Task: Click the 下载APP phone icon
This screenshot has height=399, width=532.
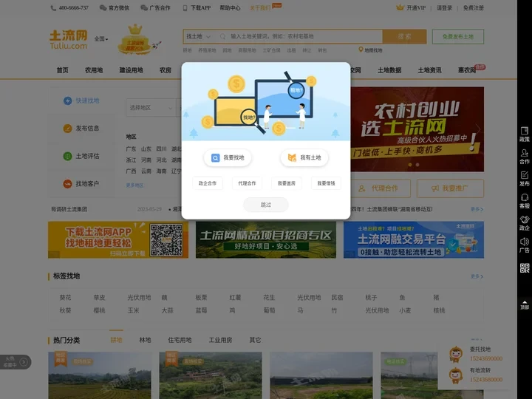Action: (x=185, y=8)
